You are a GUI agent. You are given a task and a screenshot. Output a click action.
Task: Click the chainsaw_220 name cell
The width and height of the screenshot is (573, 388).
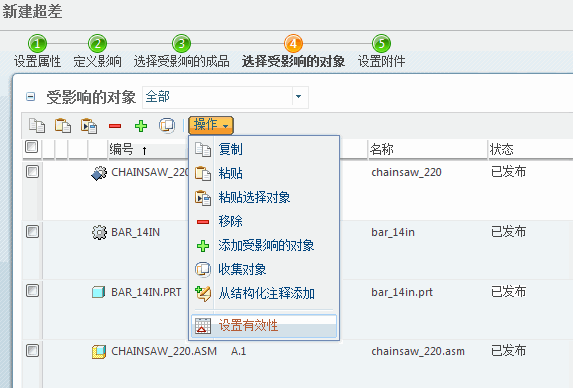[x=406, y=172]
